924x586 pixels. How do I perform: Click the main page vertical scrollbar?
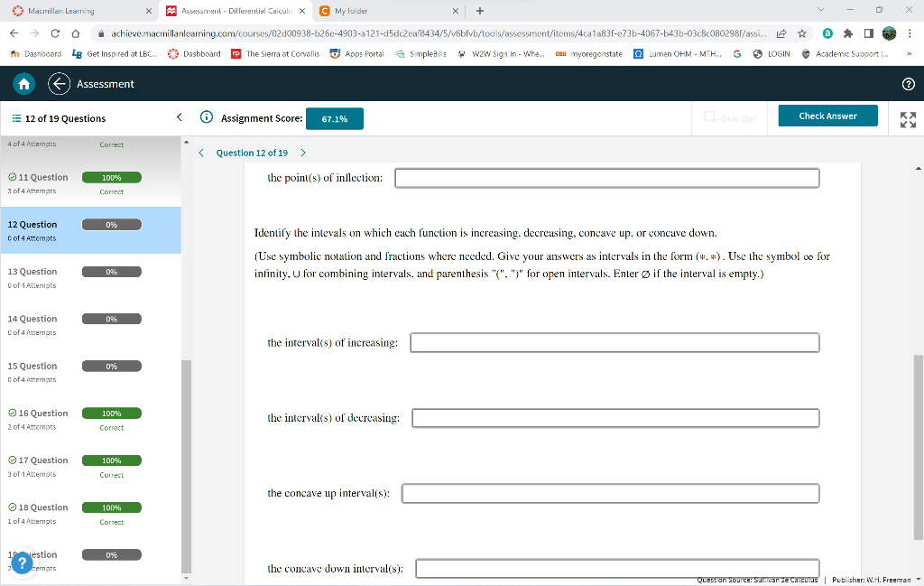click(x=918, y=447)
